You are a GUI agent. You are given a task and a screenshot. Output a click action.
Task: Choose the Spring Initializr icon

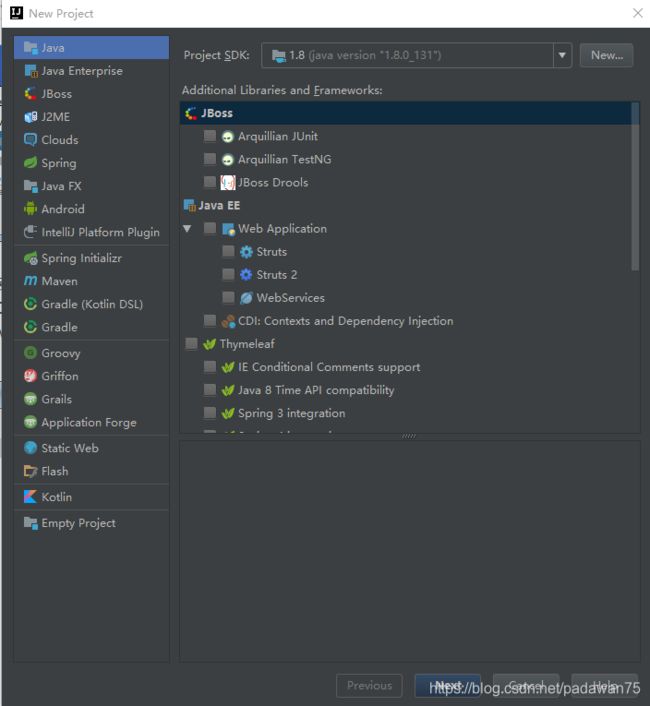pyautogui.click(x=31, y=258)
